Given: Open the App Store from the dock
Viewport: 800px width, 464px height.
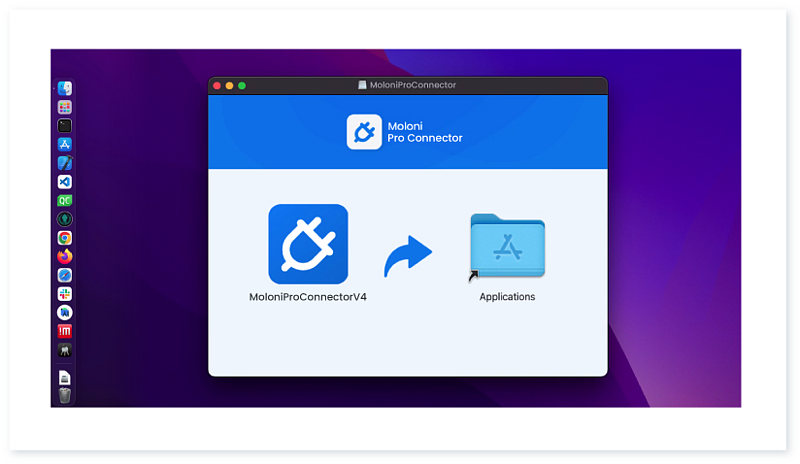Looking at the screenshot, I should 65,144.
